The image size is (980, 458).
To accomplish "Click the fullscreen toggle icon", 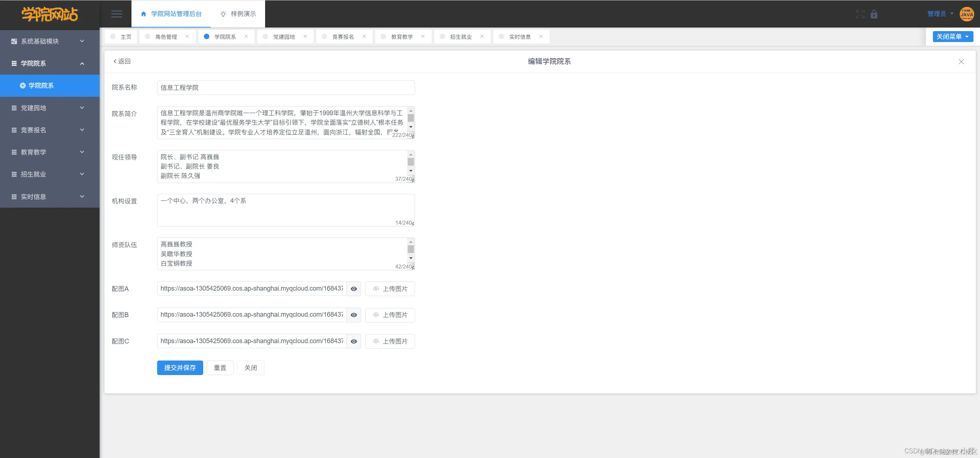I will point(860,14).
